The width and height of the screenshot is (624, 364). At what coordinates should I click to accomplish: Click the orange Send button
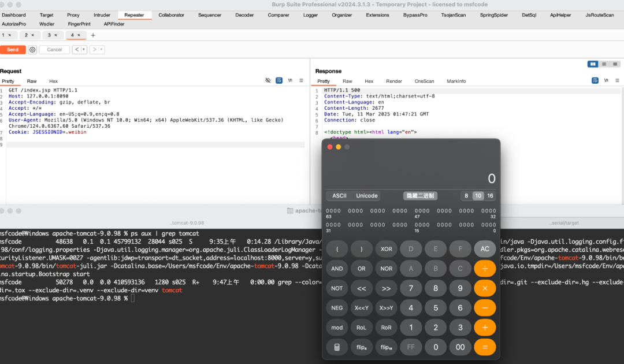click(x=13, y=50)
